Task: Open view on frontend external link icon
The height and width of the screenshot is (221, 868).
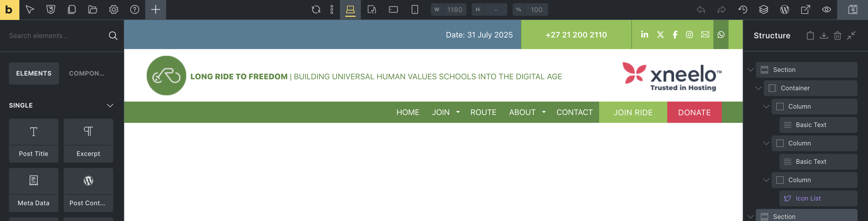Action: (805, 10)
